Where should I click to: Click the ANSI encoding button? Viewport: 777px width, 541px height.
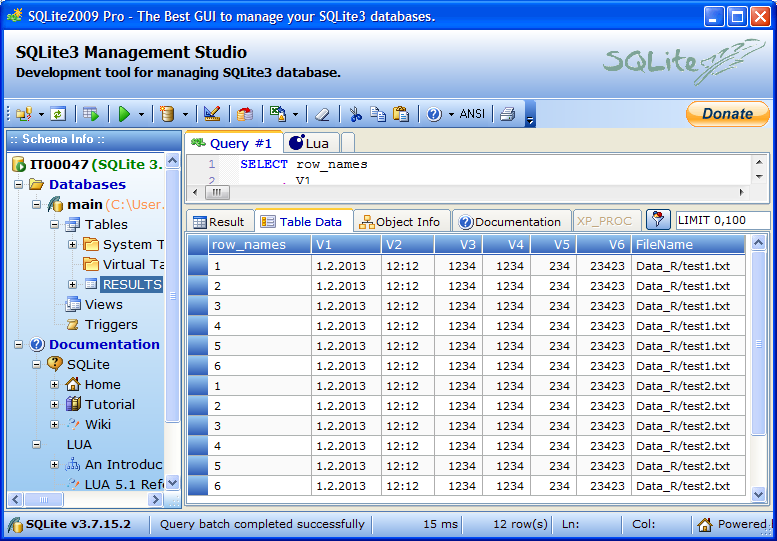tap(472, 114)
